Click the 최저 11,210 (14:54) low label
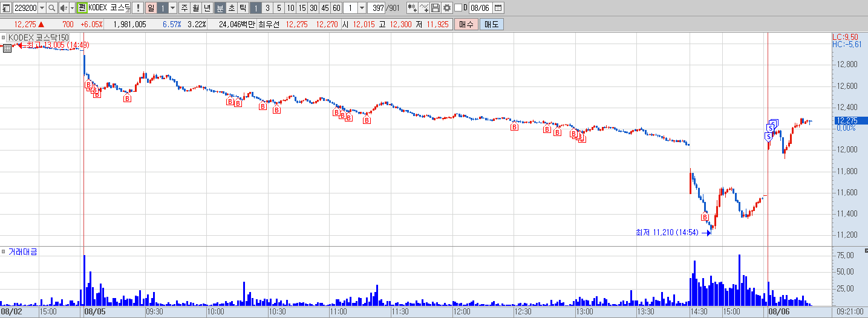Image resolution: width=868 pixels, height=318 pixels. [x=667, y=232]
